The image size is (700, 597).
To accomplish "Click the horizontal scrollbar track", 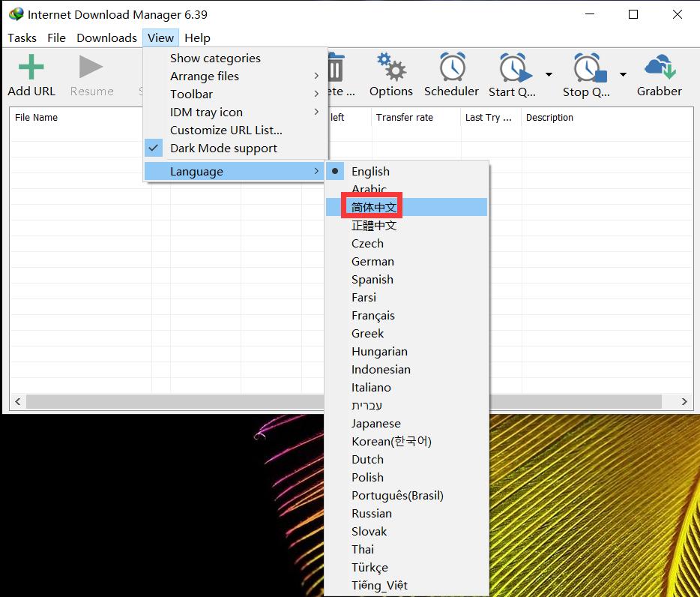I will click(x=344, y=401).
